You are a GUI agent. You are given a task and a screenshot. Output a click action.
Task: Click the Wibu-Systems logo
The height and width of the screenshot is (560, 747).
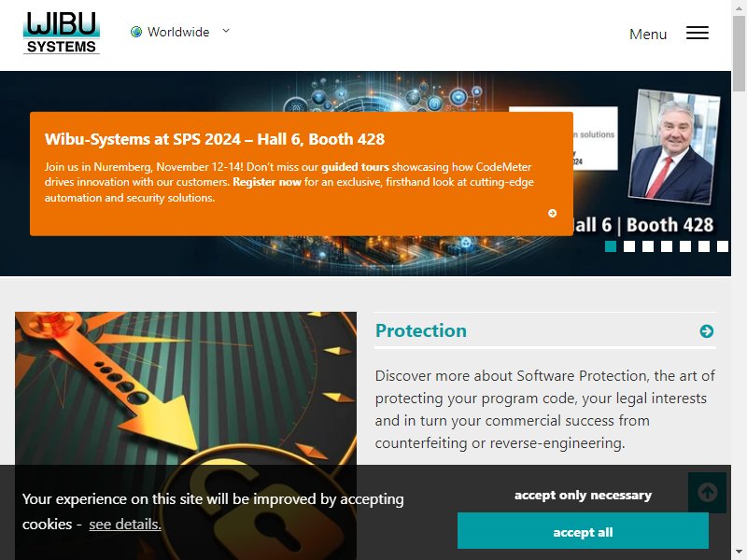(62, 33)
